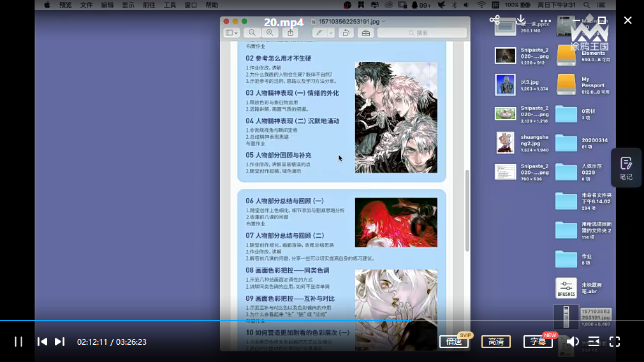Pause the video playback

click(x=18, y=342)
